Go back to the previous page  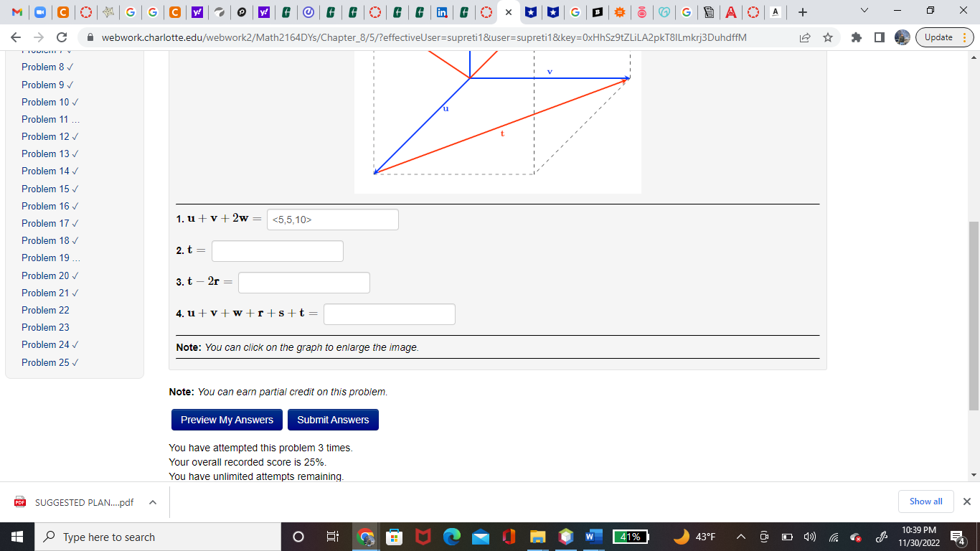pos(16,37)
